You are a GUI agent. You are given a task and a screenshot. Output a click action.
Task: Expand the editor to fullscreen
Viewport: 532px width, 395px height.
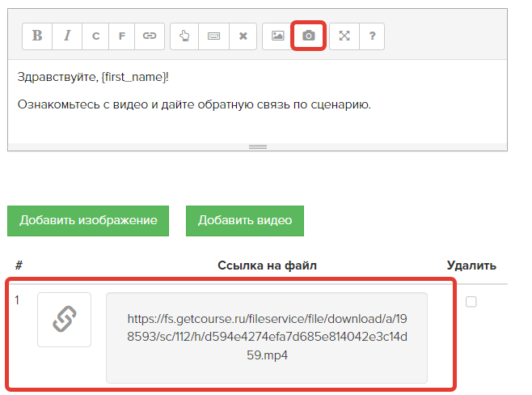tap(344, 36)
